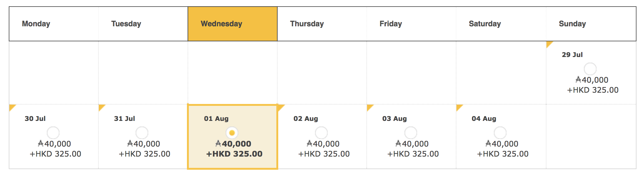Click the 02 Aug date label

pyautogui.click(x=306, y=119)
